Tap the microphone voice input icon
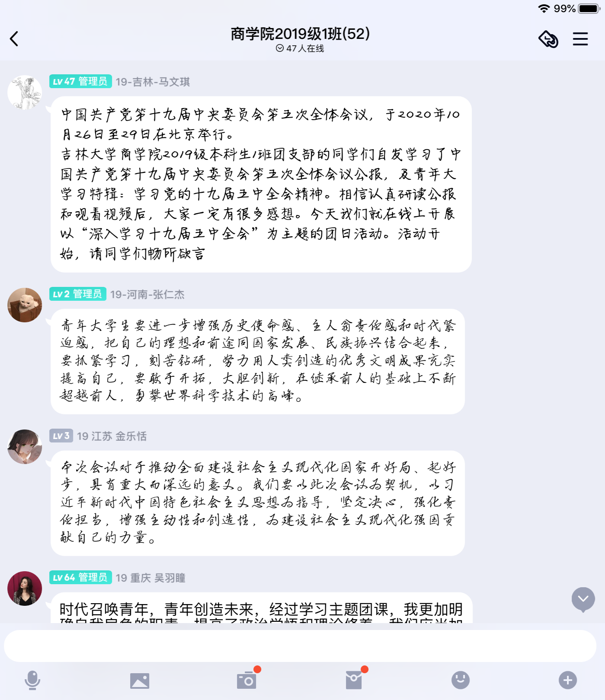Screen dimensions: 605x700 click(x=32, y=680)
